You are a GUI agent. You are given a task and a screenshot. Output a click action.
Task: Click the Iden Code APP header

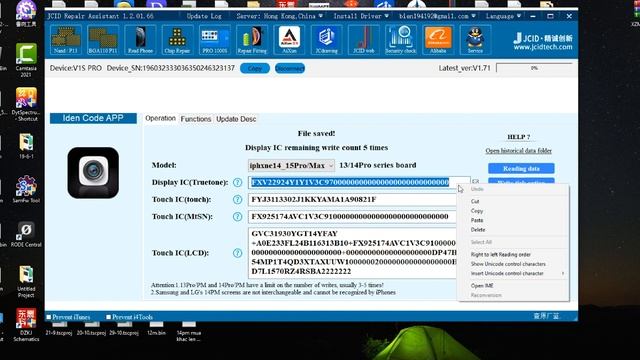tap(93, 118)
